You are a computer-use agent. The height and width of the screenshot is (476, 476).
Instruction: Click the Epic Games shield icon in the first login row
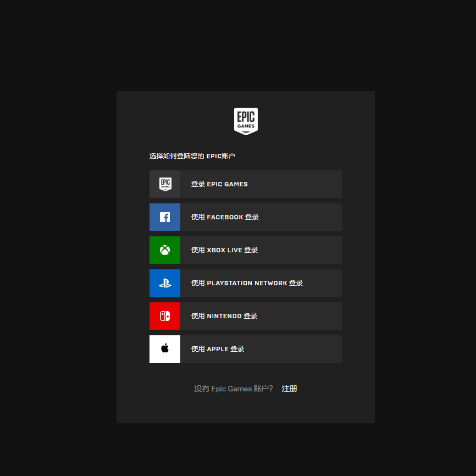click(x=165, y=184)
